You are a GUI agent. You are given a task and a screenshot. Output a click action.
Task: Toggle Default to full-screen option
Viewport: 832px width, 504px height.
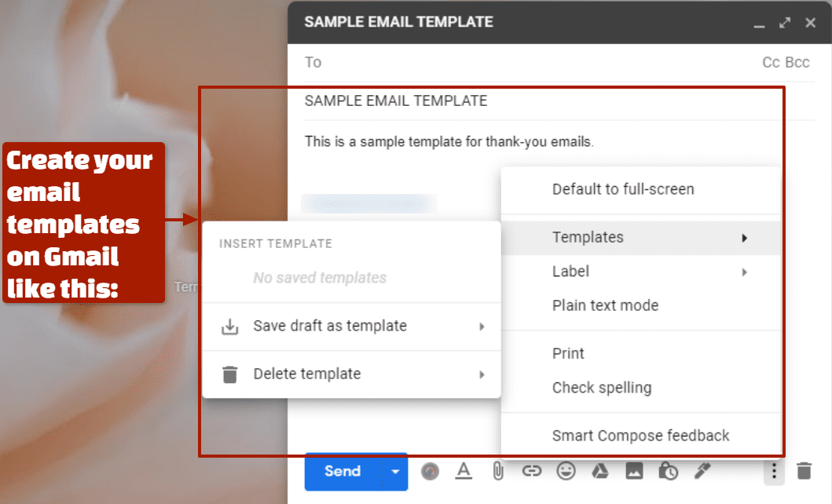coord(623,189)
